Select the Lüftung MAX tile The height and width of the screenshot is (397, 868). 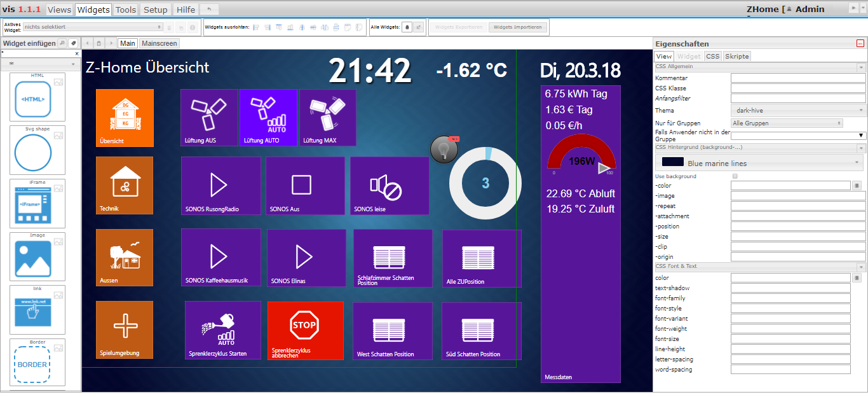click(x=327, y=118)
